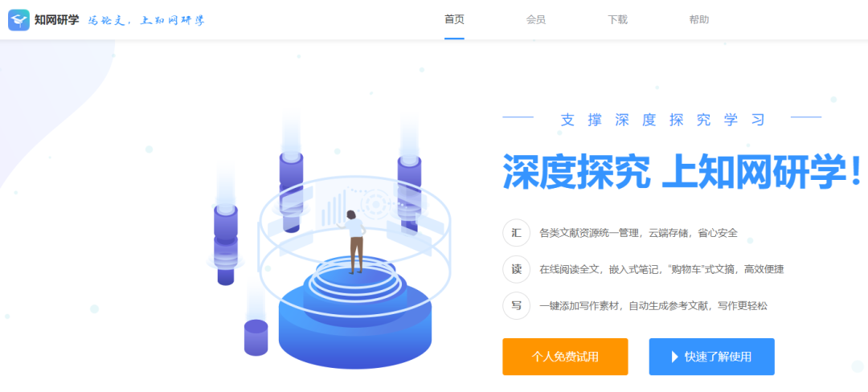
Task: Click the play triangle icon in blue button
Action: point(675,357)
